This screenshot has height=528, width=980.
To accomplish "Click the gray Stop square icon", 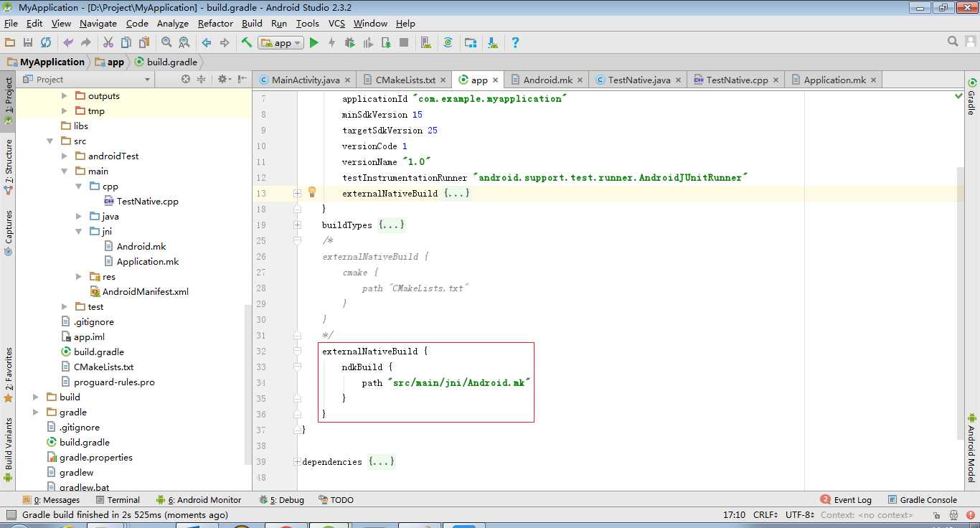I will coord(404,42).
